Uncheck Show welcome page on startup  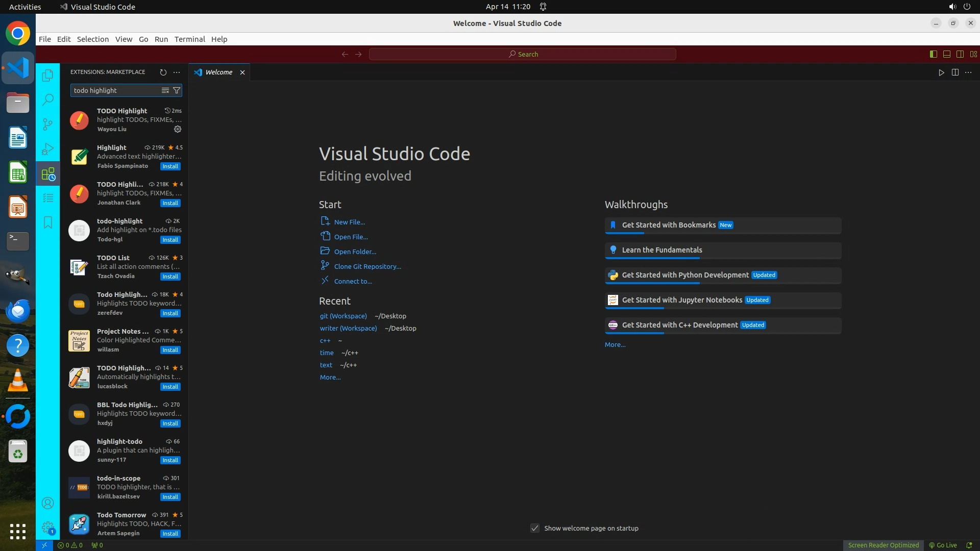534,528
